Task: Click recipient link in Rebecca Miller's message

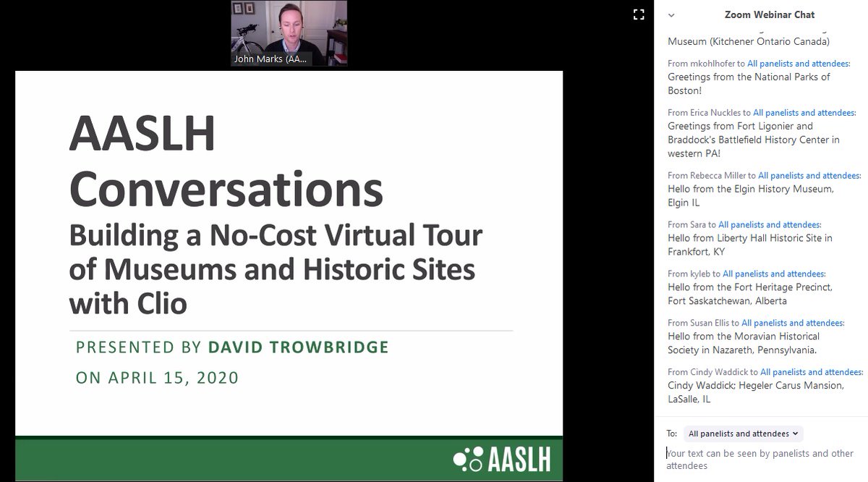Action: pos(809,175)
